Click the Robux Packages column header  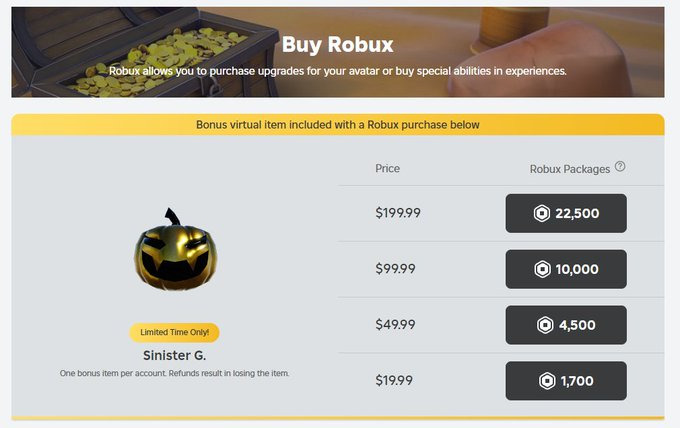pos(569,169)
